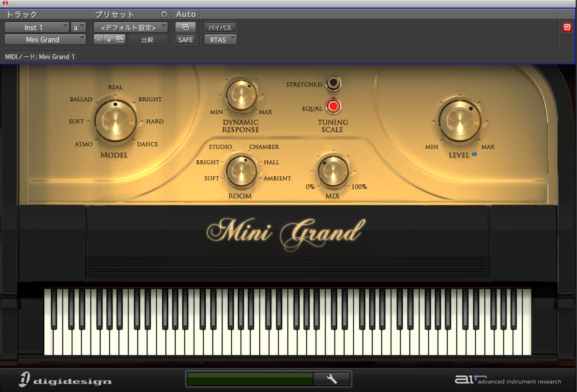Toggle the SAFE automation button
The height and width of the screenshot is (392, 577).
point(185,40)
